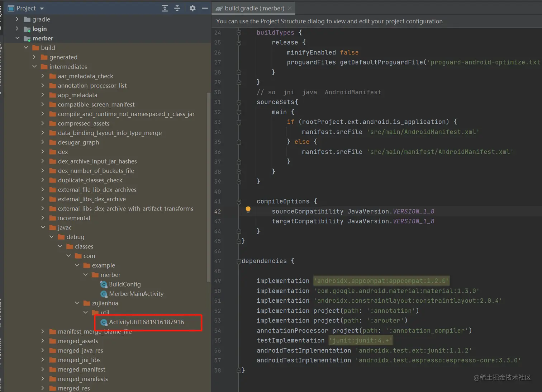Screen dimensions: 542x392
Task: Select the BuildConfig class file
Action: tap(125, 284)
